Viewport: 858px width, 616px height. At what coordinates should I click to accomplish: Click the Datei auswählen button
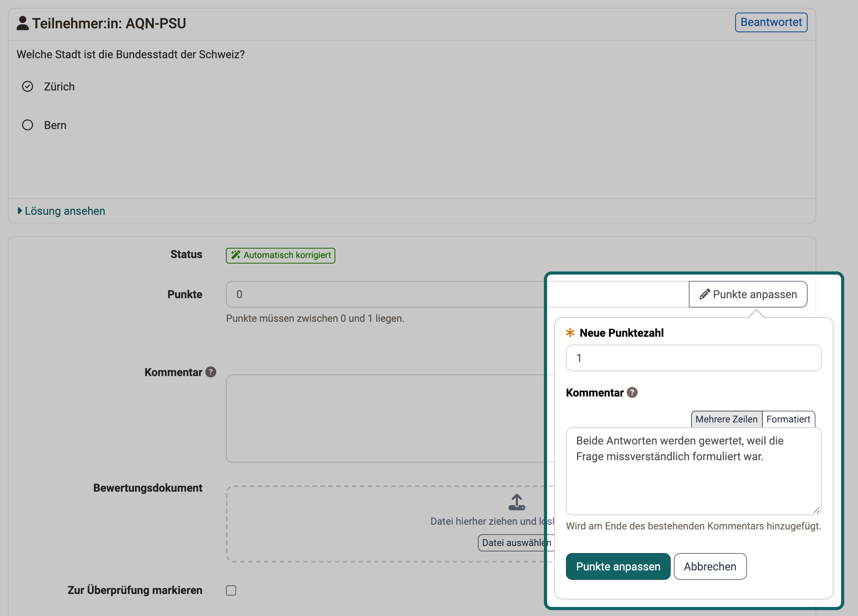pyautogui.click(x=516, y=543)
